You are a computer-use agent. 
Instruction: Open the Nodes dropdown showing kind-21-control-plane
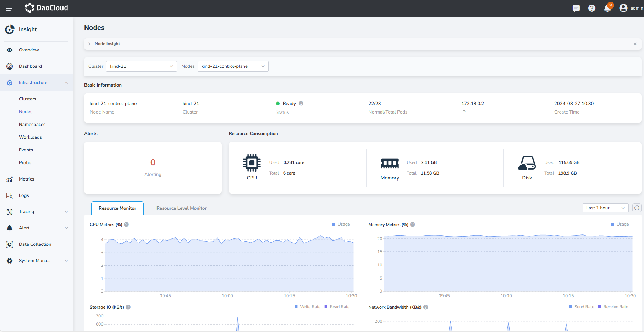coord(233,66)
